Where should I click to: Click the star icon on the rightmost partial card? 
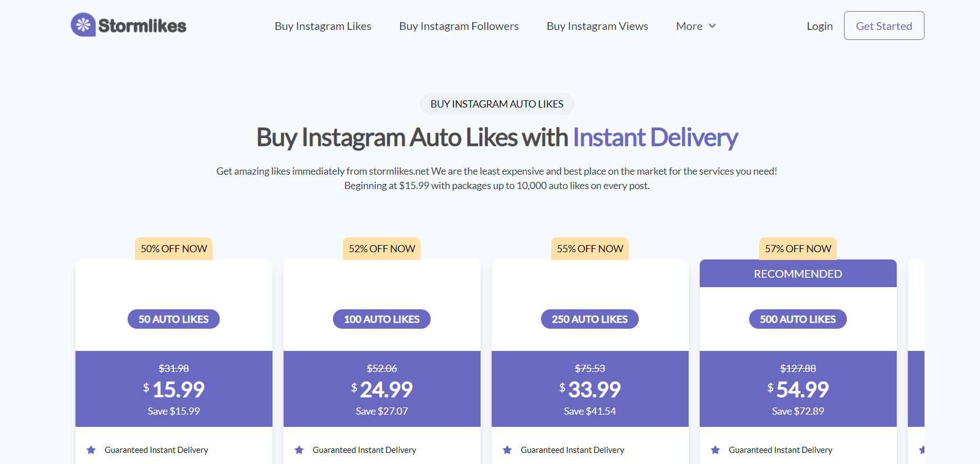tap(922, 450)
